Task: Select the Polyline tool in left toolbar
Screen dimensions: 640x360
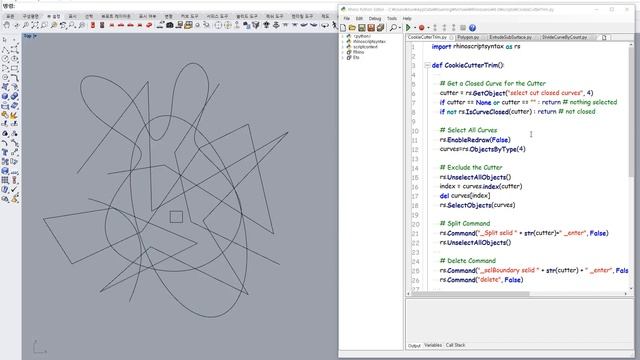Action: click(x=5, y=50)
